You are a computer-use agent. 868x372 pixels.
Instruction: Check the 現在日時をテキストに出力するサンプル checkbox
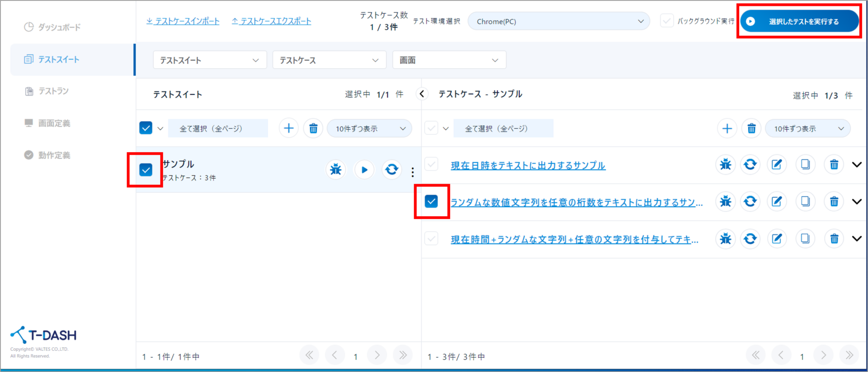431,164
